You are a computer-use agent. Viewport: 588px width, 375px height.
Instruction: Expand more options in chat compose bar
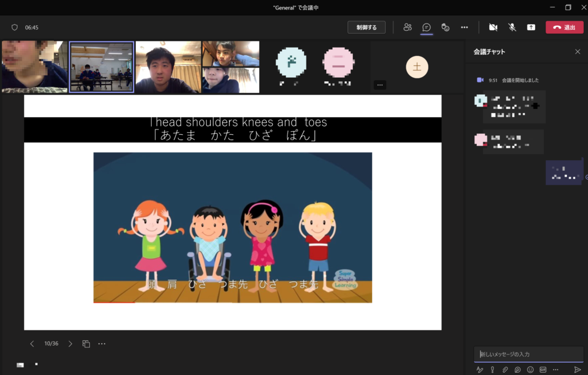point(555,370)
